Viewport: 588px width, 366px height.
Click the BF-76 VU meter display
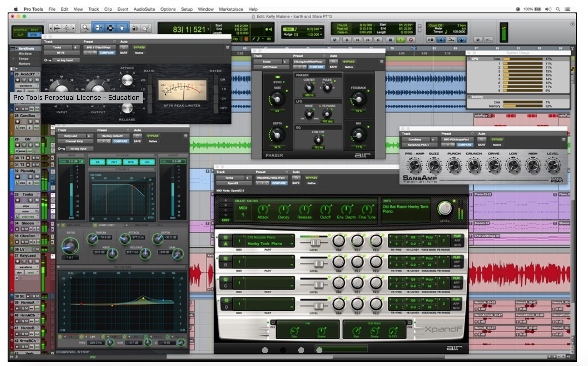183,90
